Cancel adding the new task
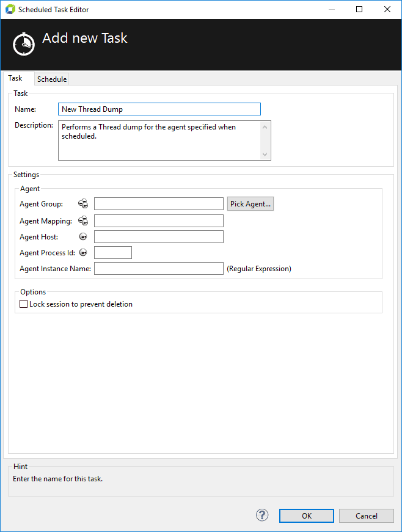Screen dimensions: 402x532 pyautogui.click(x=367, y=516)
